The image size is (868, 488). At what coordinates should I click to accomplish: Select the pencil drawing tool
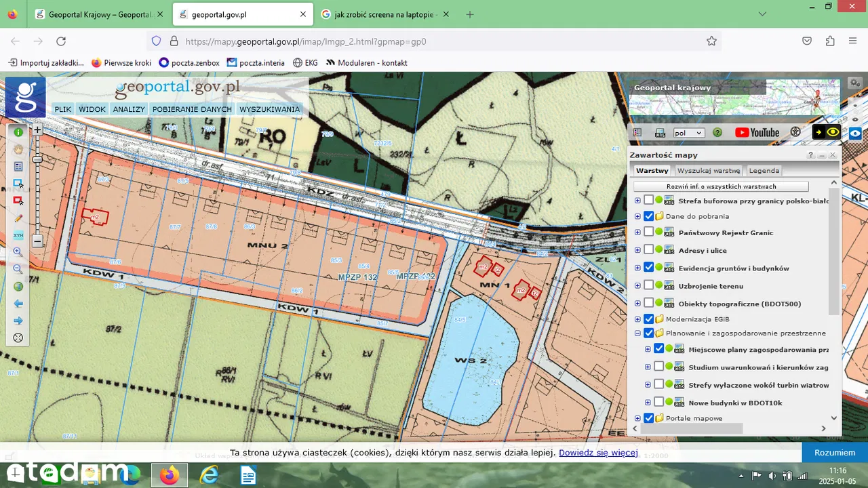point(18,218)
